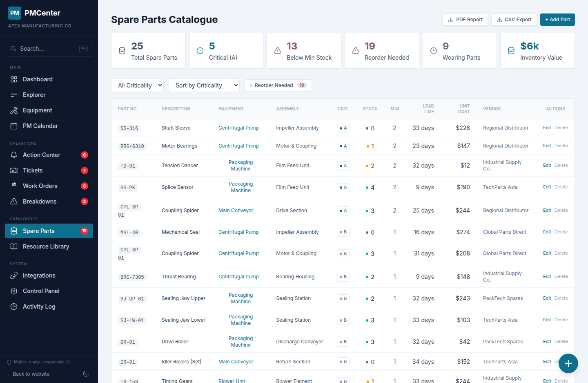Select the Explorer icon

[13, 94]
